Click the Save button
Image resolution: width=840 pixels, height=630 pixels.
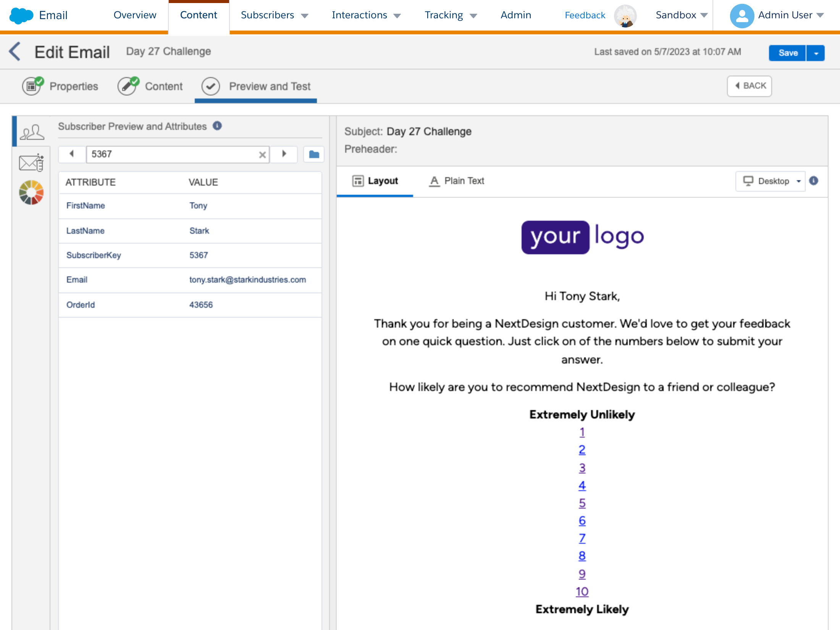pos(788,53)
